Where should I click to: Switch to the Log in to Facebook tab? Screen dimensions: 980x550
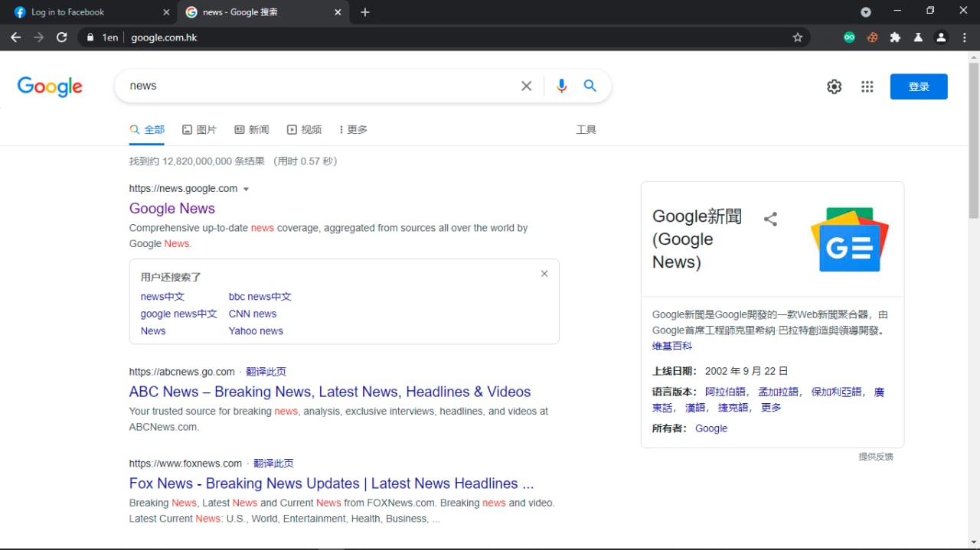91,12
